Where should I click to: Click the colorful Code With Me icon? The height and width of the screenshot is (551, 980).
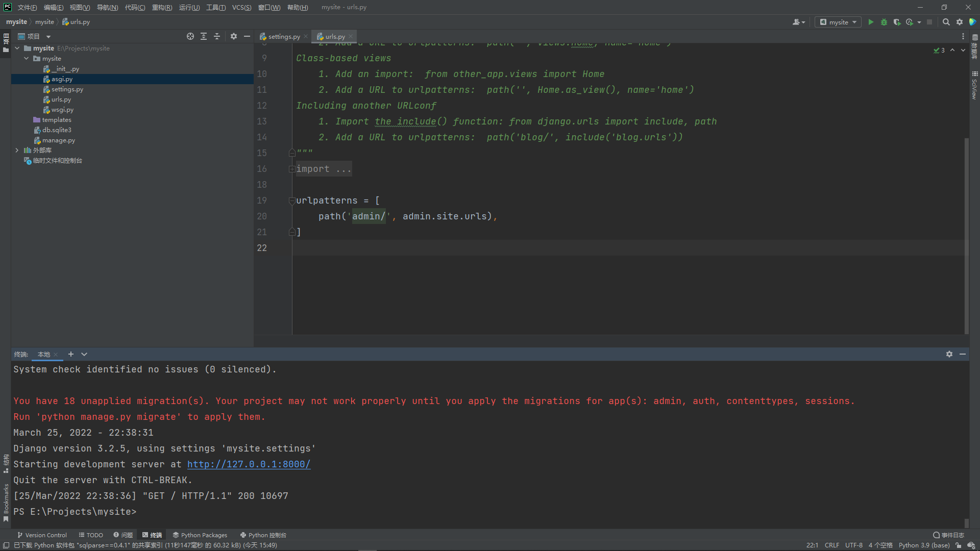(x=972, y=22)
